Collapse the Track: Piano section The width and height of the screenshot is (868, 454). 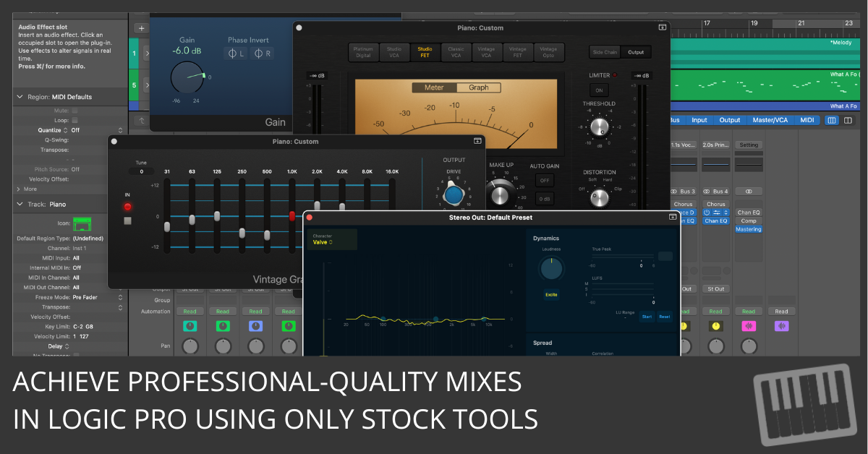coord(19,203)
